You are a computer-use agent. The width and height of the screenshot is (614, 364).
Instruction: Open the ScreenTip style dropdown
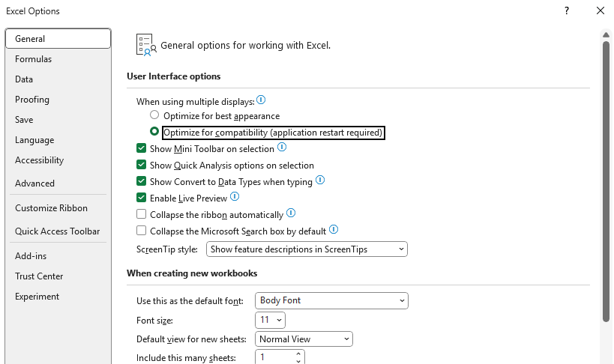click(307, 249)
